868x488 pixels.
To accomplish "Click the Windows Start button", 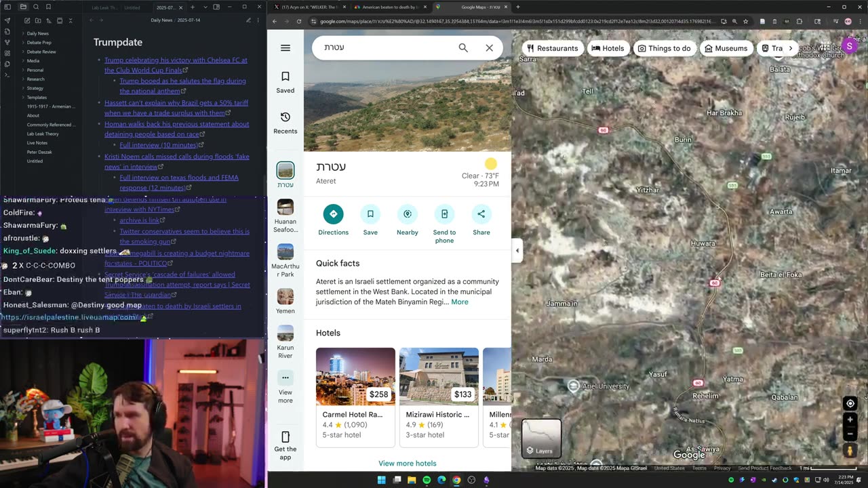I will [x=382, y=480].
